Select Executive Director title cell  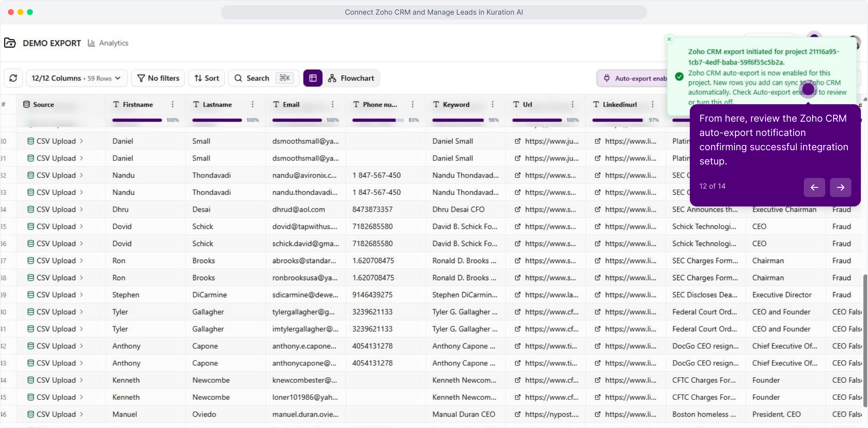786,295
